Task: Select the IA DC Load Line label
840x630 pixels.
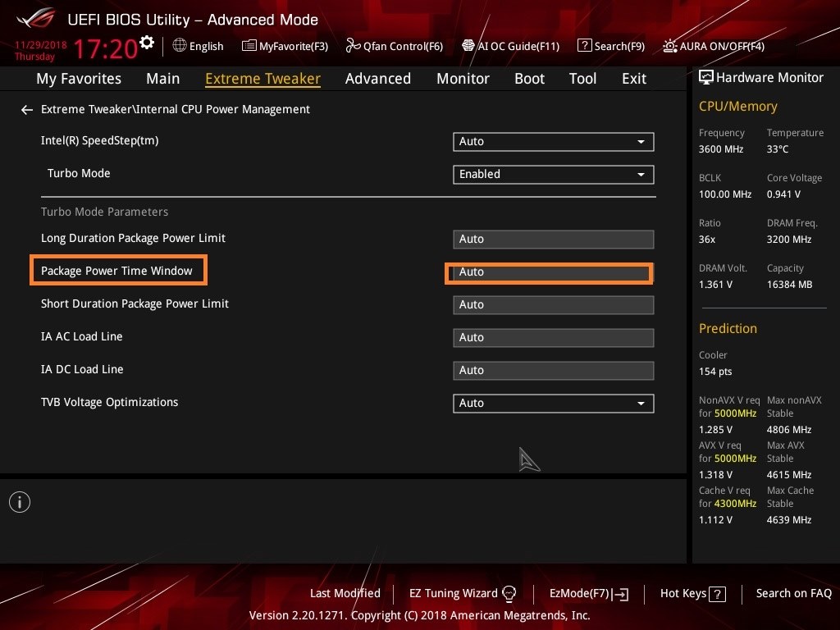Action: coord(82,369)
